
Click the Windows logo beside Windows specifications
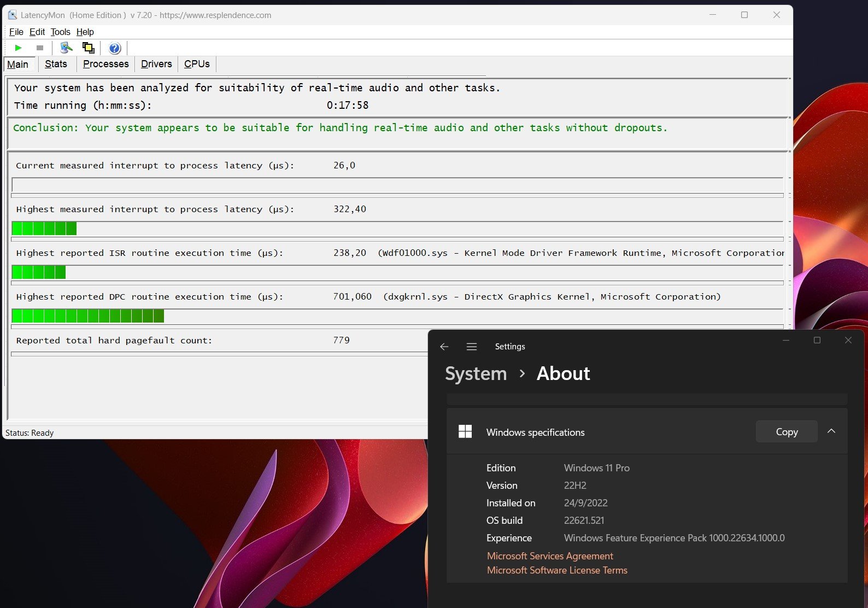coord(465,431)
